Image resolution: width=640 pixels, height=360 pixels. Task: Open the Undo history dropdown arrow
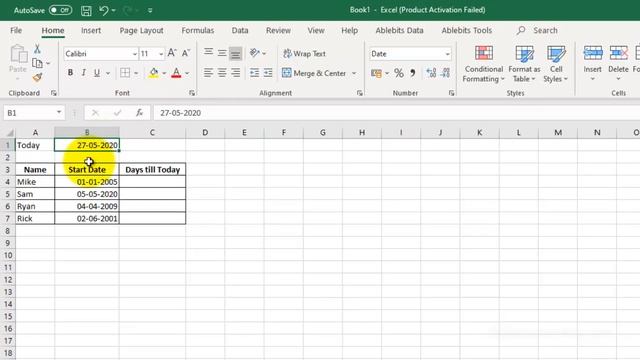click(113, 10)
